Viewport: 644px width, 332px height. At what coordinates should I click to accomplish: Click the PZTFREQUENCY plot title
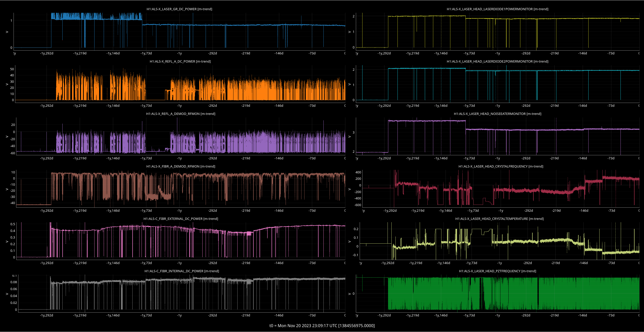[497, 271]
